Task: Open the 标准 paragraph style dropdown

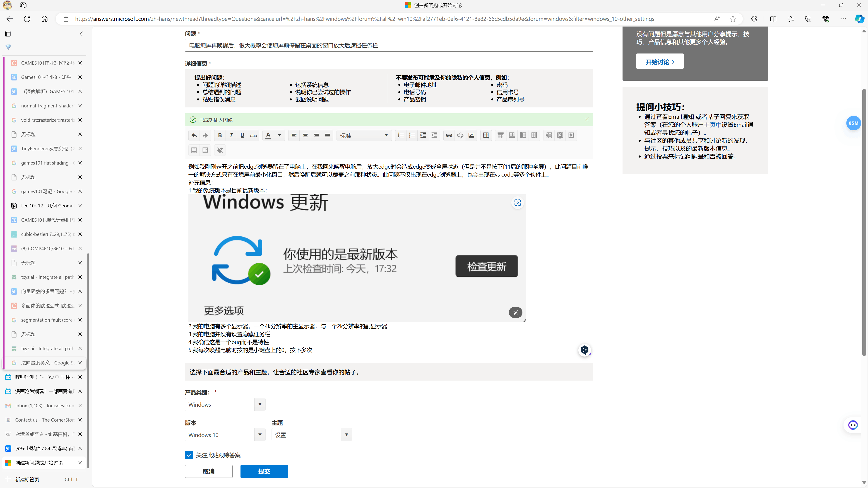Action: click(364, 135)
